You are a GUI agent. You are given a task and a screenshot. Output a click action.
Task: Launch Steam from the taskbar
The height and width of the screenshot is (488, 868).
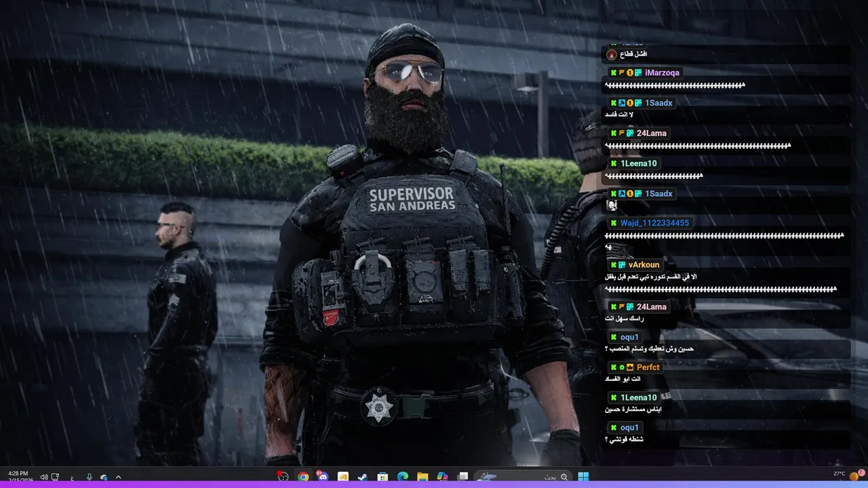(x=362, y=477)
